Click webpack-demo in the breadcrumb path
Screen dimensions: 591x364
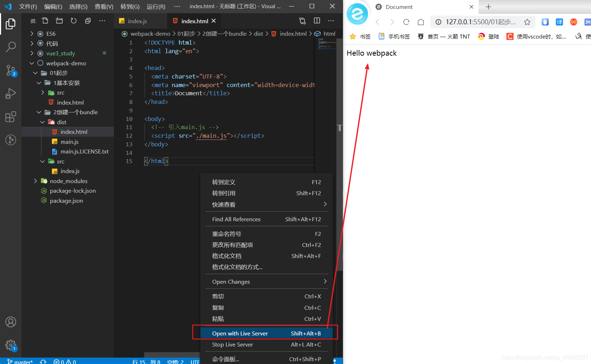pos(150,34)
